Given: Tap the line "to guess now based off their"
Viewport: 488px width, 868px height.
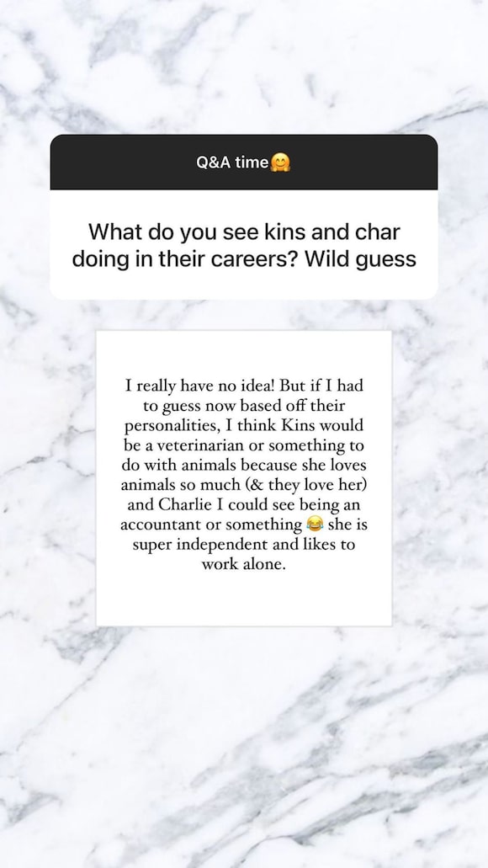Looking at the screenshot, I should coord(244,406).
